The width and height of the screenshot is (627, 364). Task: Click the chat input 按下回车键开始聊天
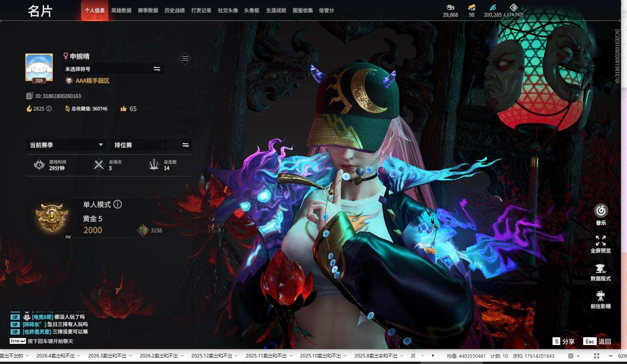pyautogui.click(x=50, y=341)
